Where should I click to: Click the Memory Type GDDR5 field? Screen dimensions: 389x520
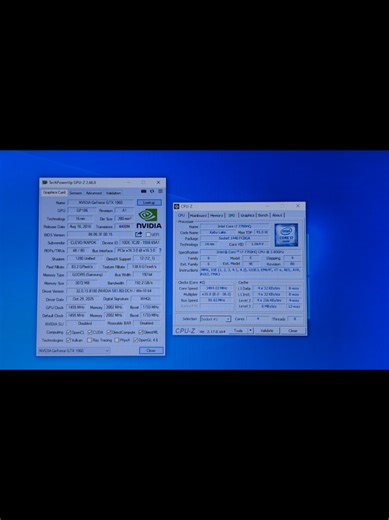coord(87,275)
